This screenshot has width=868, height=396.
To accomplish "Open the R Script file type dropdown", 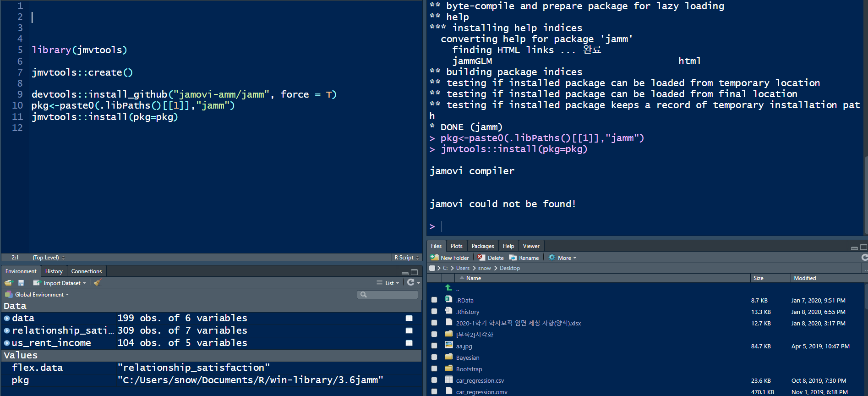I will click(x=407, y=258).
